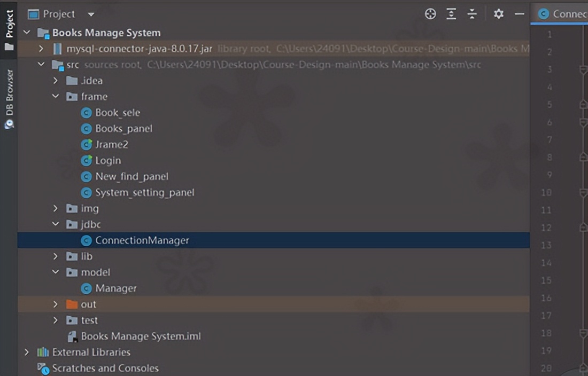Hide the Project panel with minimize icon
The image size is (588, 376).
[x=519, y=13]
